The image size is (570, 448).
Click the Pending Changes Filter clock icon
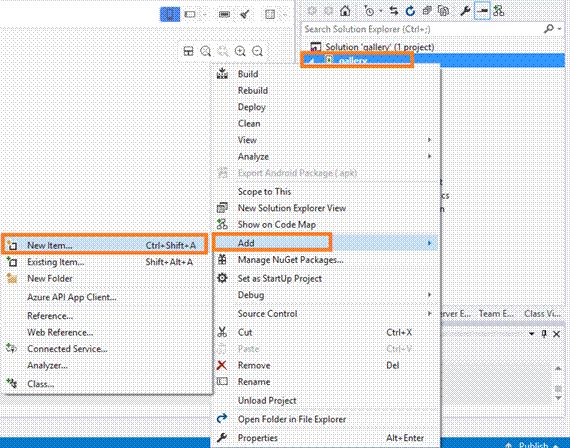click(369, 11)
